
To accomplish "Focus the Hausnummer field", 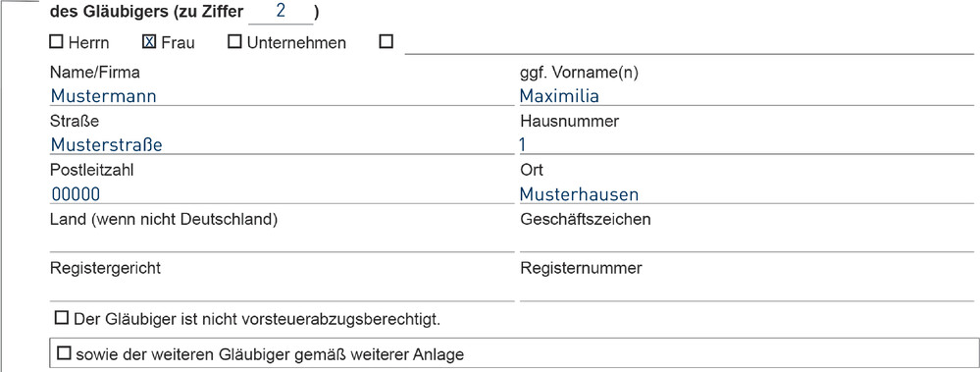I will coord(747,144).
